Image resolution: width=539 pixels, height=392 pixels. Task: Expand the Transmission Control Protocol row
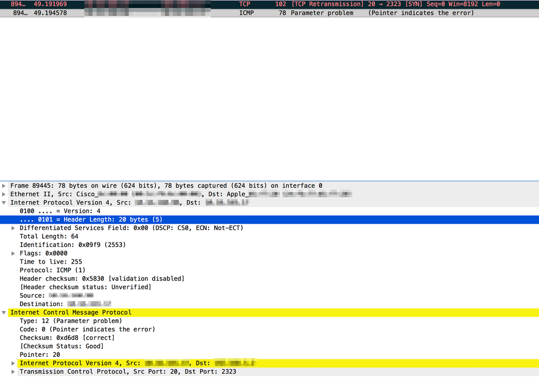click(x=13, y=371)
